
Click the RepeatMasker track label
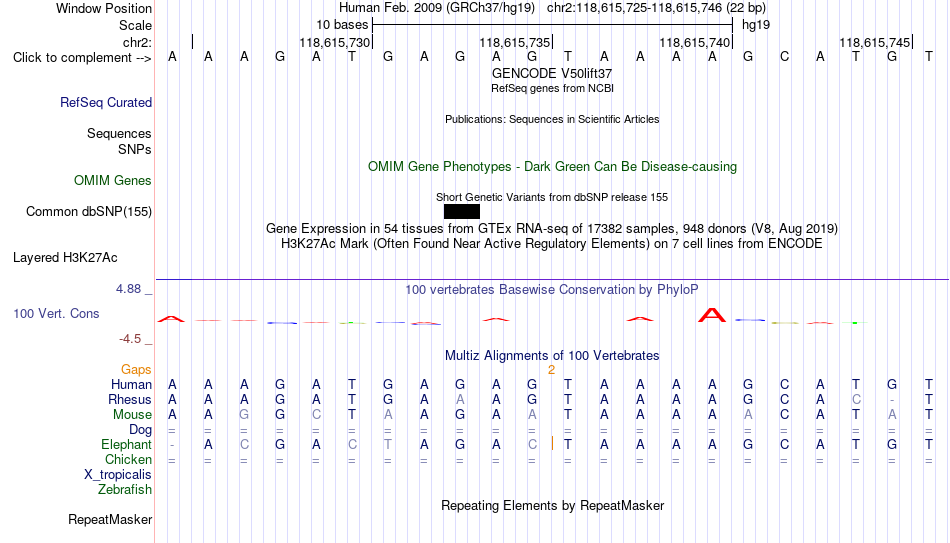tap(110, 519)
